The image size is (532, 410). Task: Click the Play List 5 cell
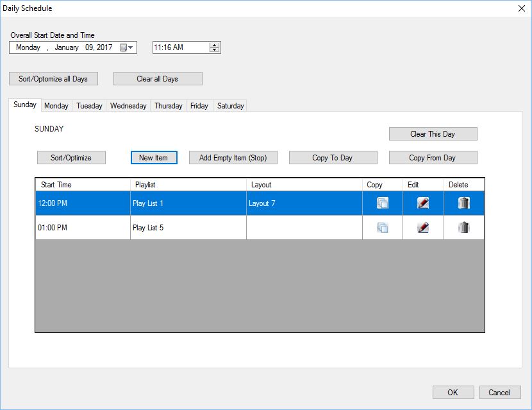click(188, 227)
